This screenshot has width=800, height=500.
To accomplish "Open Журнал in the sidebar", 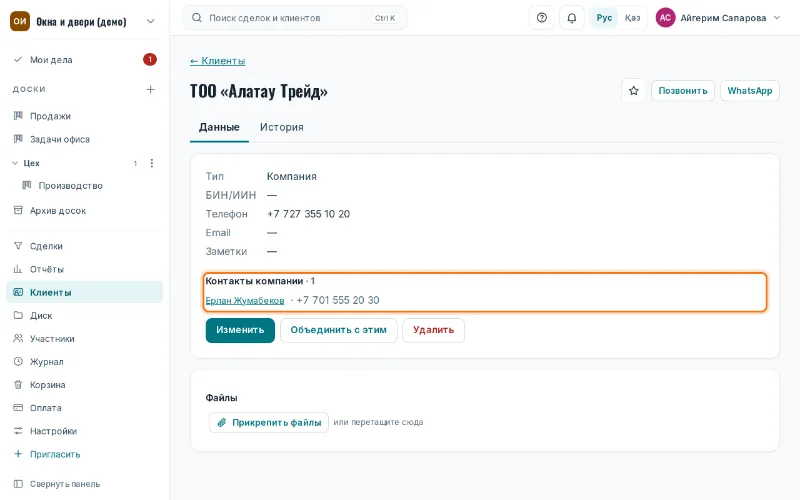I will tap(85, 361).
